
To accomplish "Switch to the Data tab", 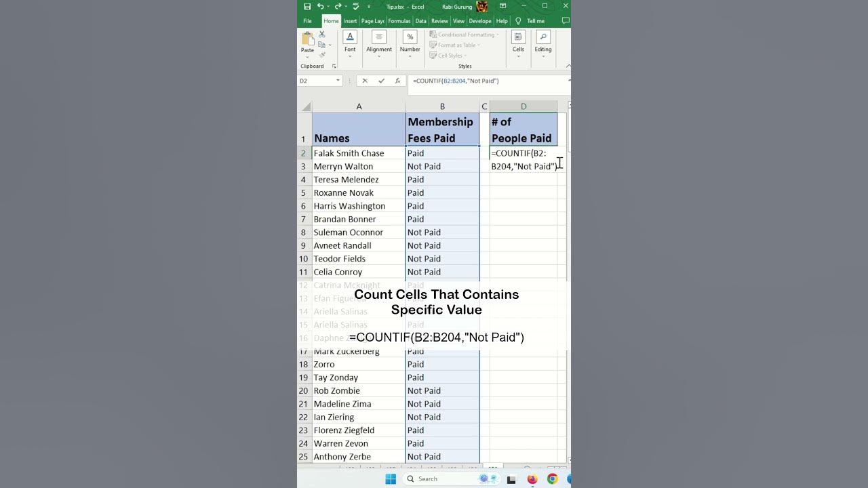I will 420,21.
